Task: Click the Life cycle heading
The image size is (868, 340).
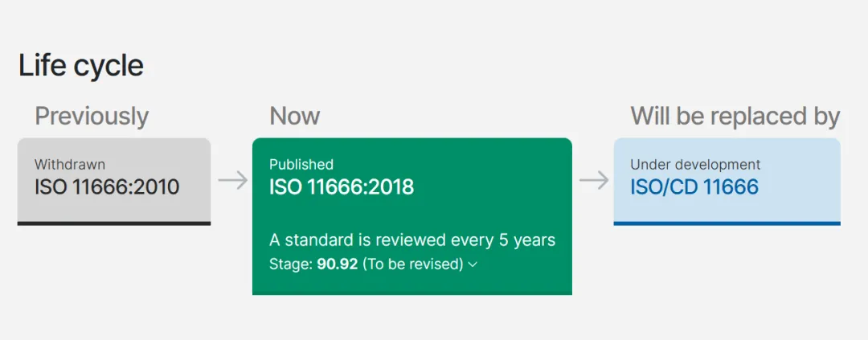Action: (x=81, y=65)
